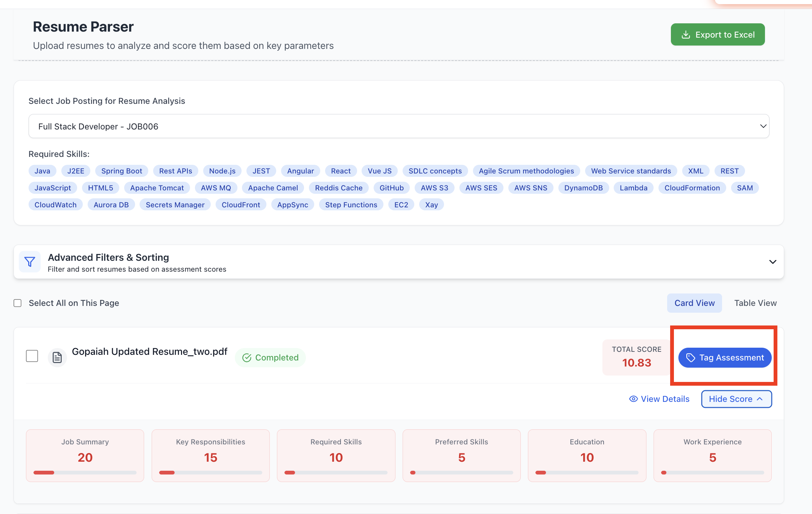Viewport: 812px width, 514px height.
Task: Tick the Gopaiah resume checkbox
Action: [x=32, y=356]
